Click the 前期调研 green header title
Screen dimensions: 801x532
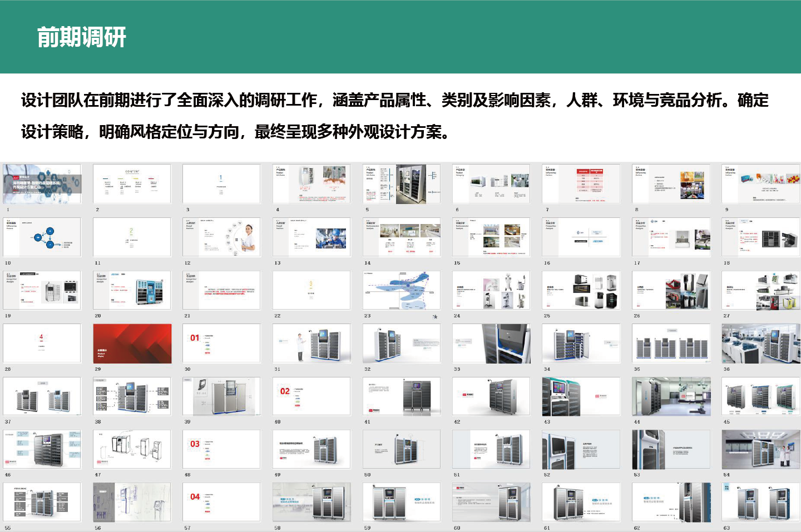(82, 36)
